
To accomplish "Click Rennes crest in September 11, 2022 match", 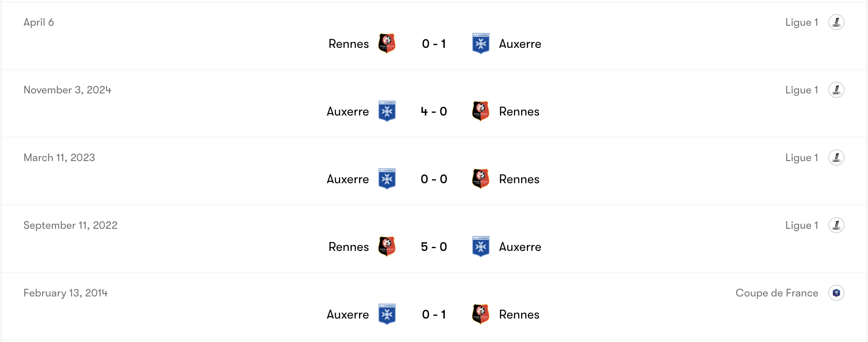I will 387,247.
